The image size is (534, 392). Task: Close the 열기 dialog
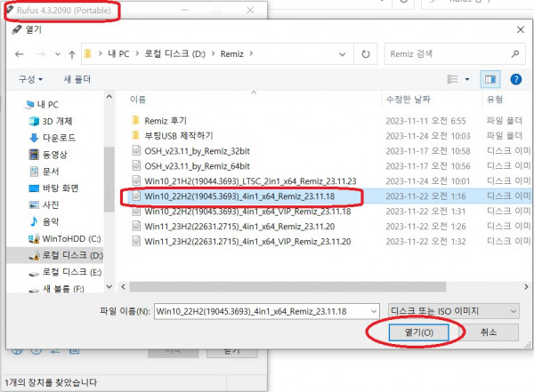click(521, 30)
